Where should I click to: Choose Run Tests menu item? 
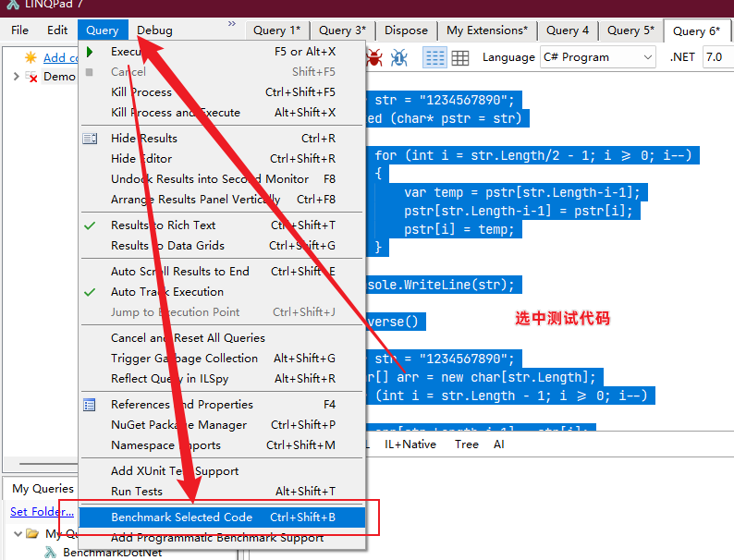(223, 492)
